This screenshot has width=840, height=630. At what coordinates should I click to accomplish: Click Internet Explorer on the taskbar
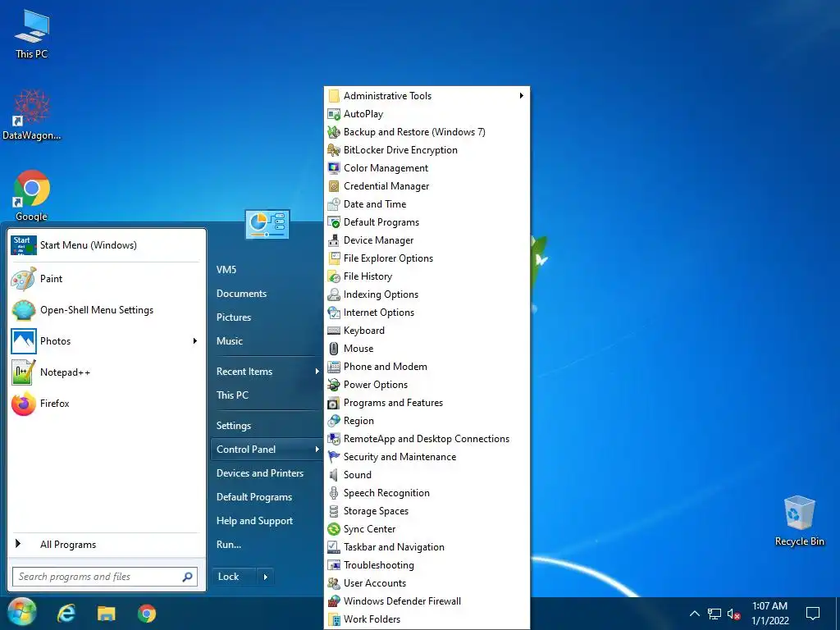(66, 614)
